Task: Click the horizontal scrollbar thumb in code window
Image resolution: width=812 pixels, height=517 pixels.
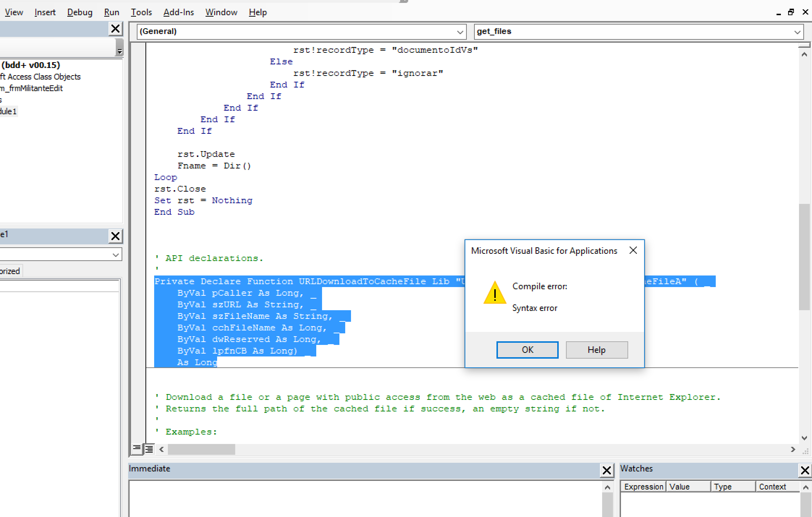Action: (x=201, y=449)
